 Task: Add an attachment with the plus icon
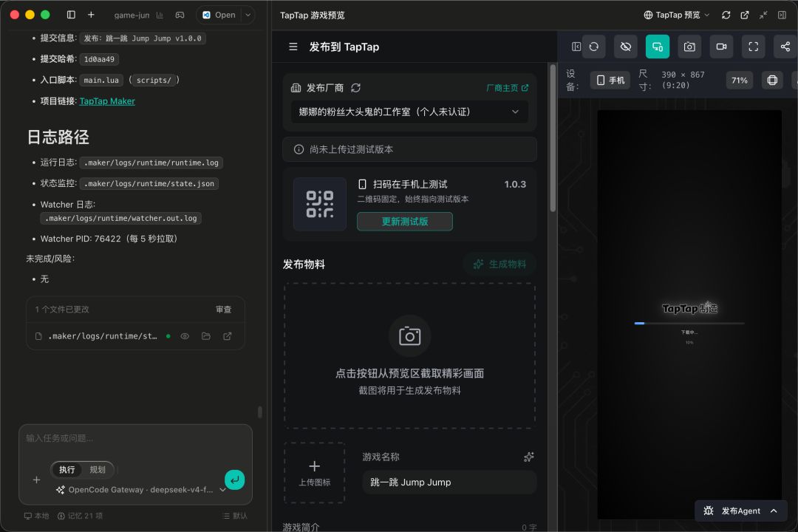[37, 480]
